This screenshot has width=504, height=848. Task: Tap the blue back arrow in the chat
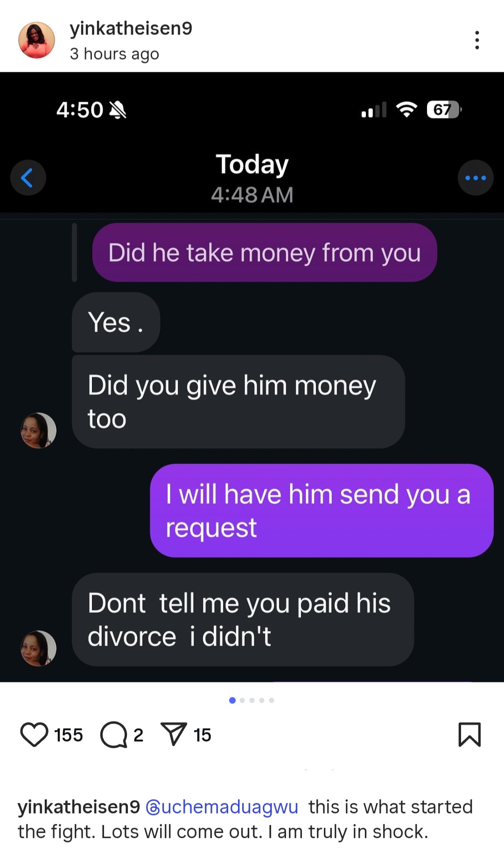pos(28,177)
